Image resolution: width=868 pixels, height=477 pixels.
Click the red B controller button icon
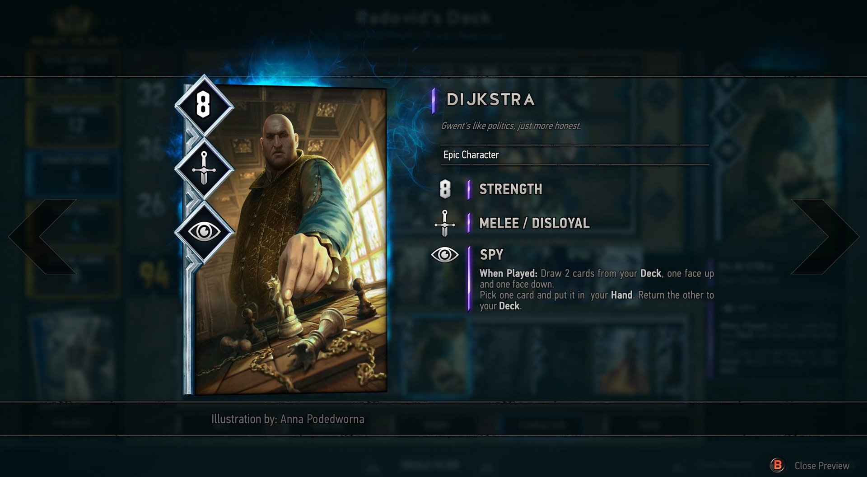pos(778,465)
